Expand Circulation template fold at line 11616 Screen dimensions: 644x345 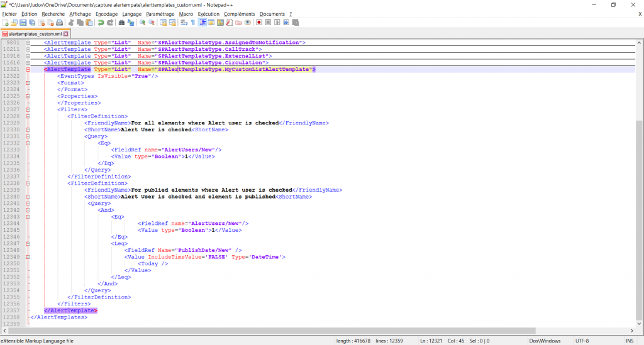click(x=28, y=63)
